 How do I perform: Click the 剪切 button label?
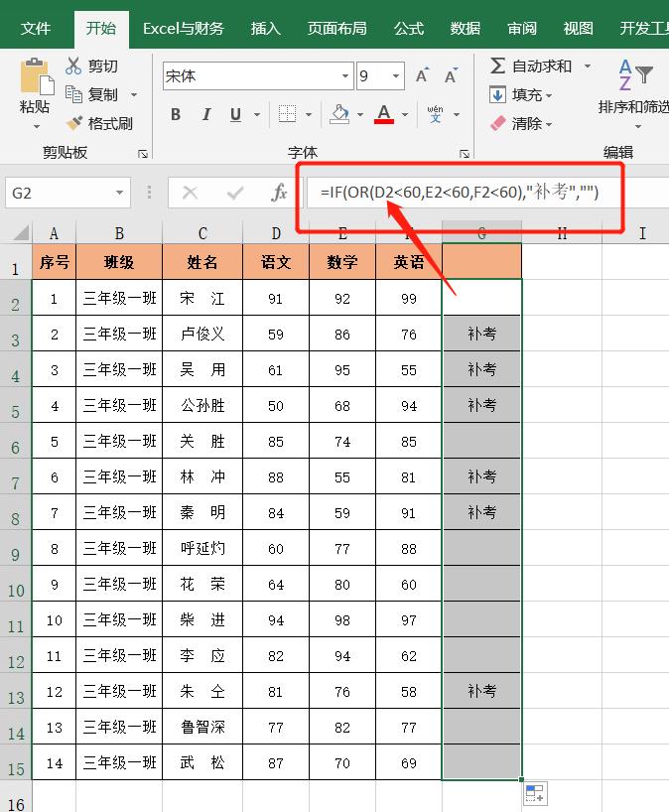[x=103, y=67]
